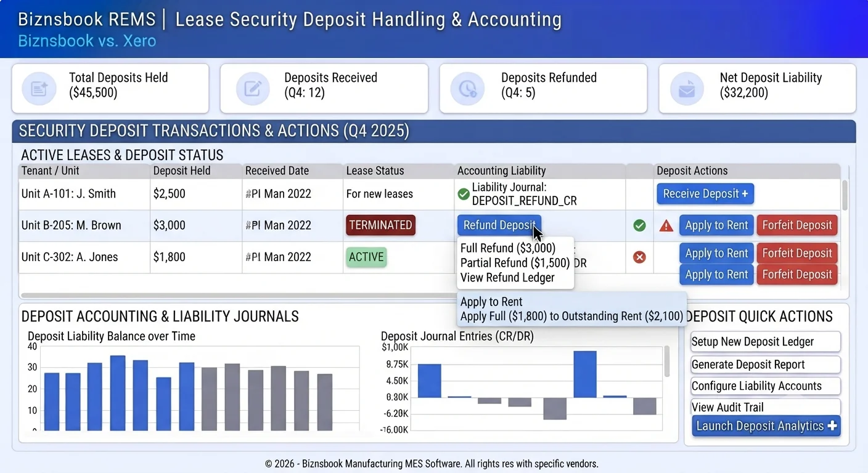Click Total Deposits Held ($45,500) text
The height and width of the screenshot is (473, 868).
click(118, 86)
